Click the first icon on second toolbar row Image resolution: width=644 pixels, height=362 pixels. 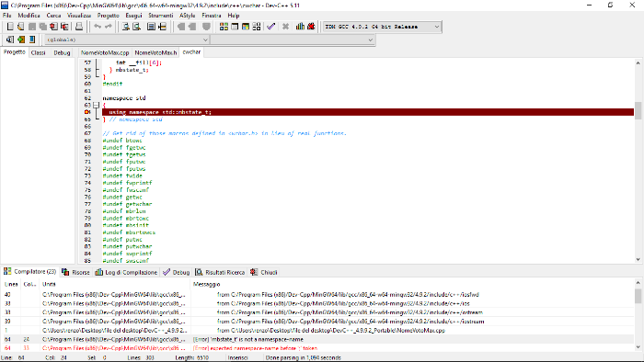pos(10,40)
